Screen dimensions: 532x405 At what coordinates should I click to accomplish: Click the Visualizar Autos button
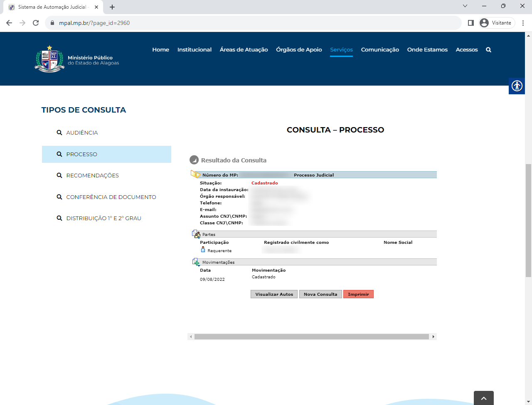click(x=274, y=294)
